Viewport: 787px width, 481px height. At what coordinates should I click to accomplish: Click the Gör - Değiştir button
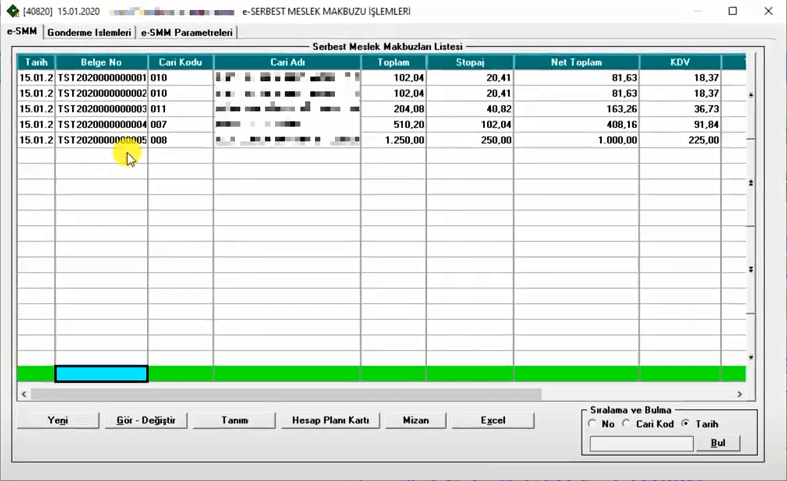point(145,421)
